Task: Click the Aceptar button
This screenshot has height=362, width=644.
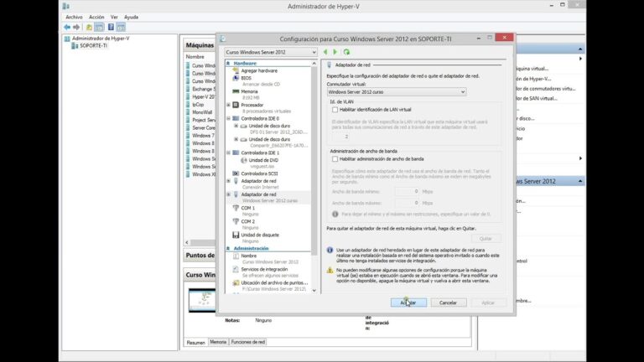Action: click(x=408, y=303)
